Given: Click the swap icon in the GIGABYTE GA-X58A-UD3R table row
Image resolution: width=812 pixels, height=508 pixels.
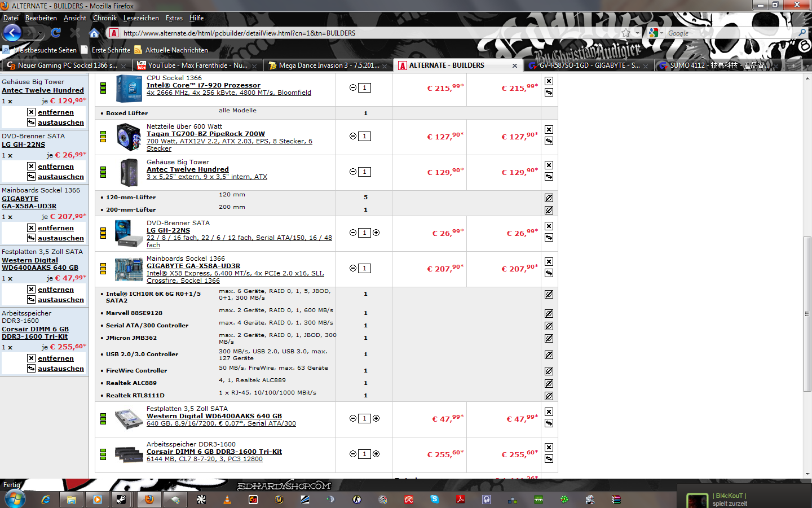Looking at the screenshot, I should [549, 273].
